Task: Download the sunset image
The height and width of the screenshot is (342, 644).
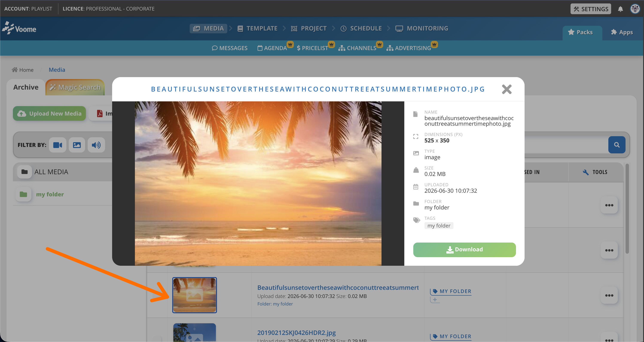Action: point(464,249)
